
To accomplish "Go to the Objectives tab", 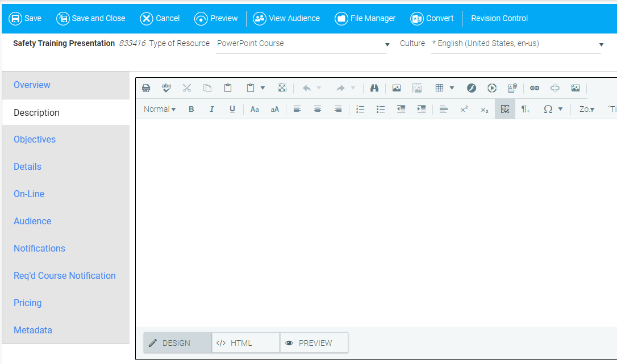I will pyautogui.click(x=35, y=139).
